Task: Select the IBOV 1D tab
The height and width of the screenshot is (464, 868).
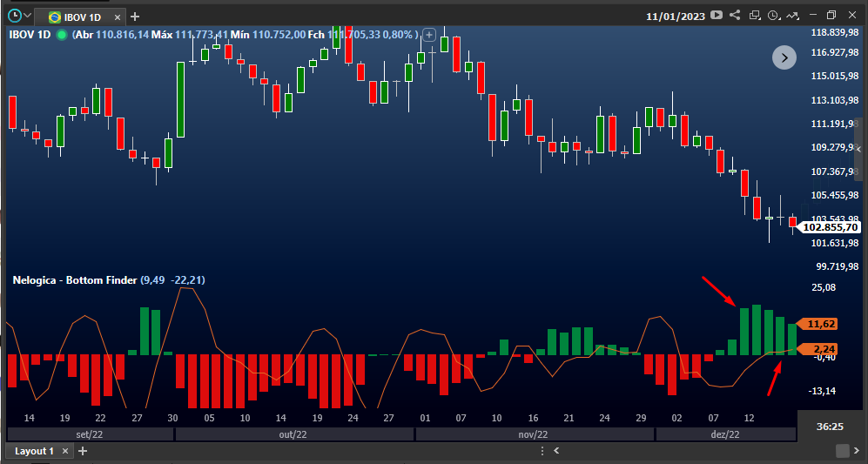Action: pos(81,17)
